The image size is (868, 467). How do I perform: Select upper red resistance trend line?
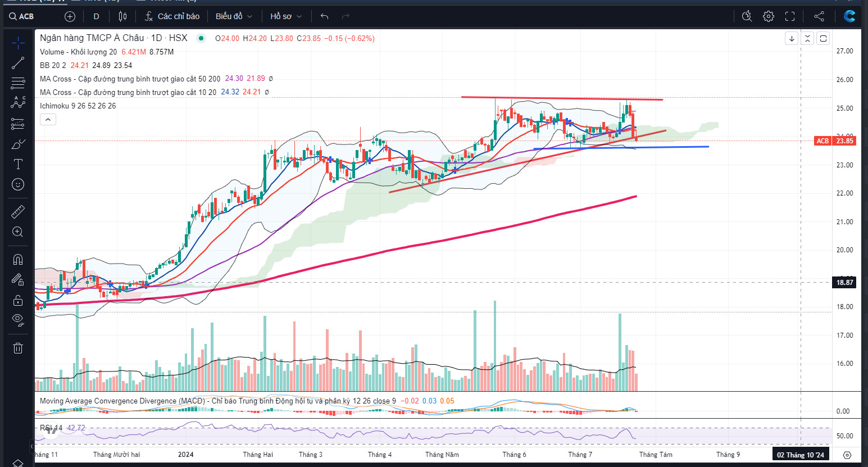[562, 98]
